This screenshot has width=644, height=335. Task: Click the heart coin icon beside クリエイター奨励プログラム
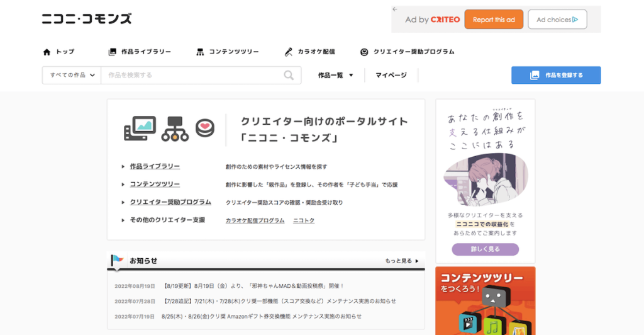(x=364, y=52)
